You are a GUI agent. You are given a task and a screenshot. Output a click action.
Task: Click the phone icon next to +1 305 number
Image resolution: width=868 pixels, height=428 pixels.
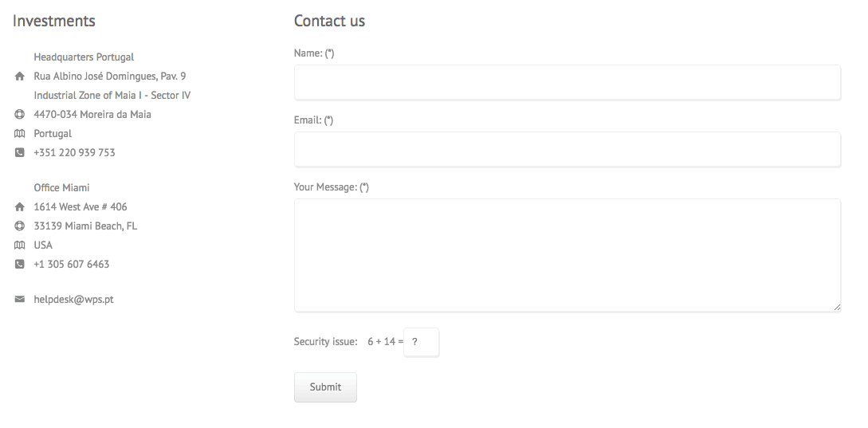(19, 264)
